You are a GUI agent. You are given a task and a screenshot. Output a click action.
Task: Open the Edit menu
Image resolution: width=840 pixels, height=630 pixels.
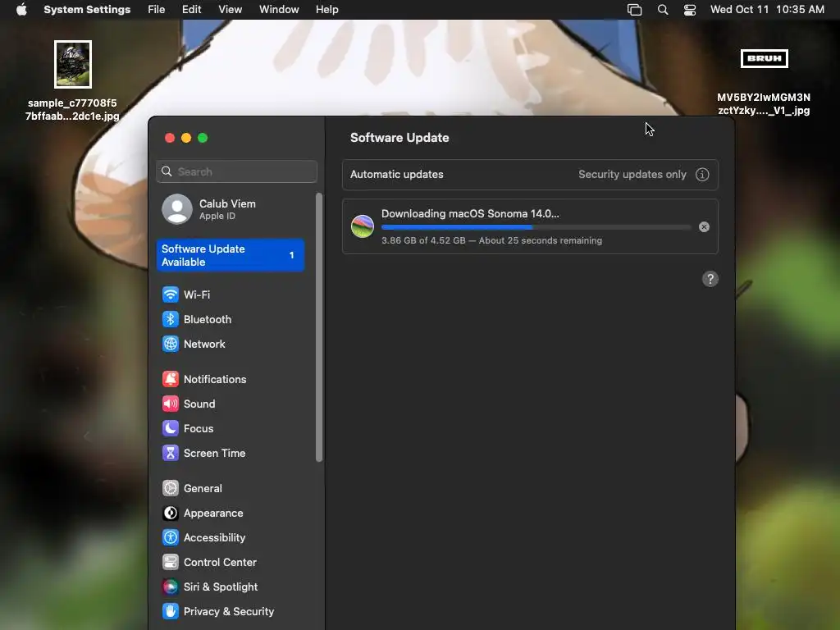pos(191,10)
